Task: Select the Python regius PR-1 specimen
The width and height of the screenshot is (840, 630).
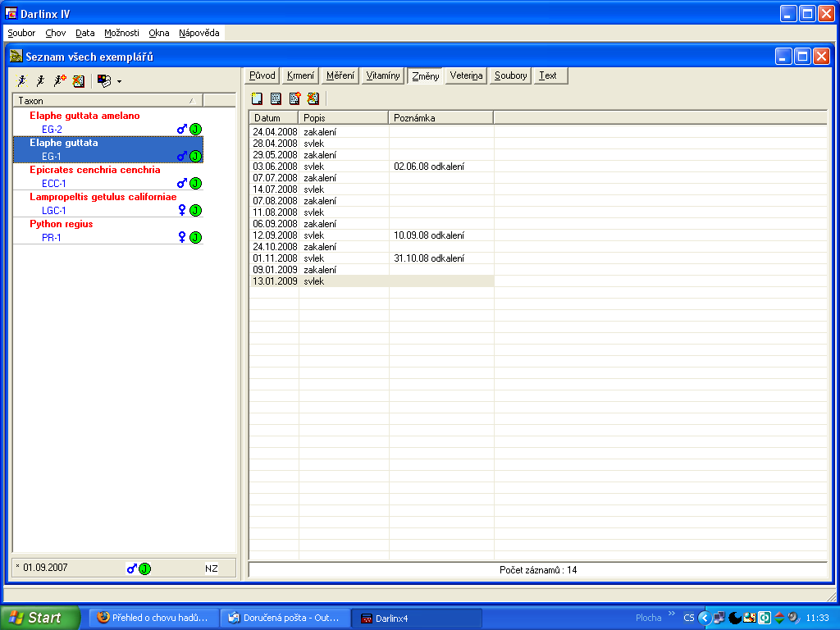Action: (52, 238)
